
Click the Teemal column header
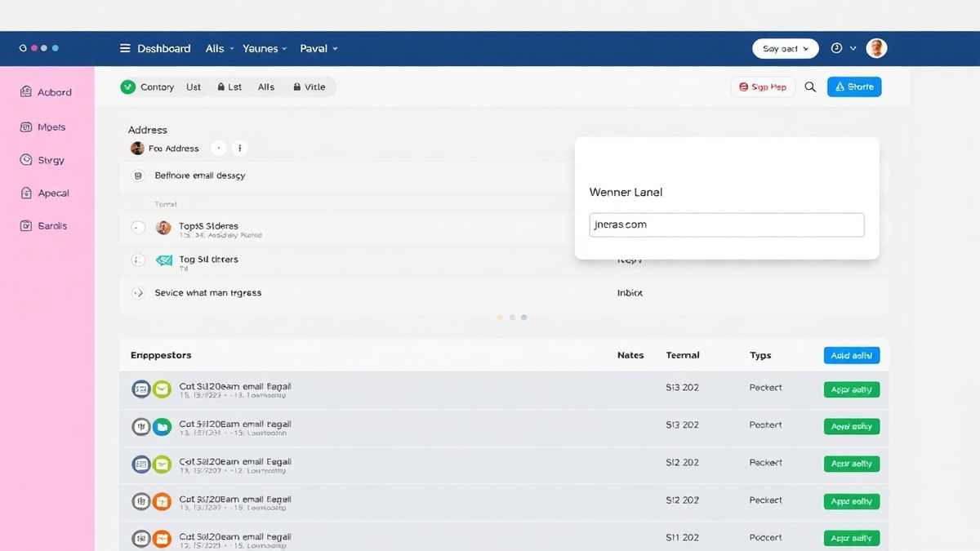(683, 355)
